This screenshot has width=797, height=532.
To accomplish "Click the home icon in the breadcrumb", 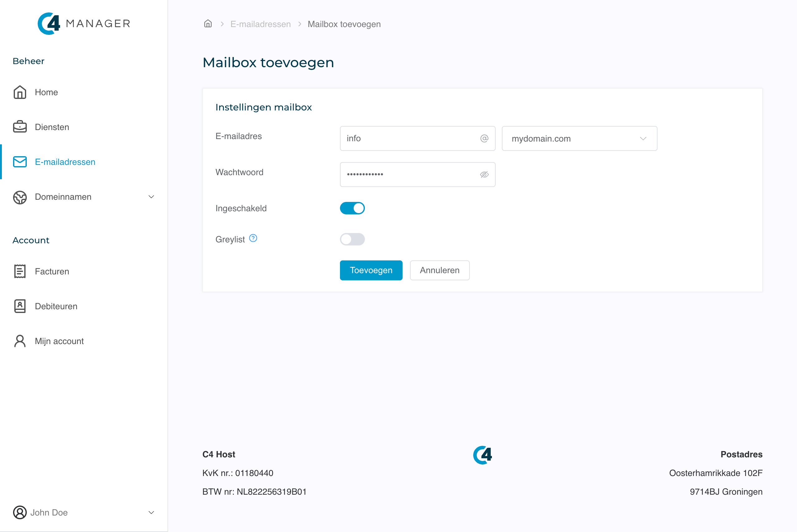I will pyautogui.click(x=208, y=24).
